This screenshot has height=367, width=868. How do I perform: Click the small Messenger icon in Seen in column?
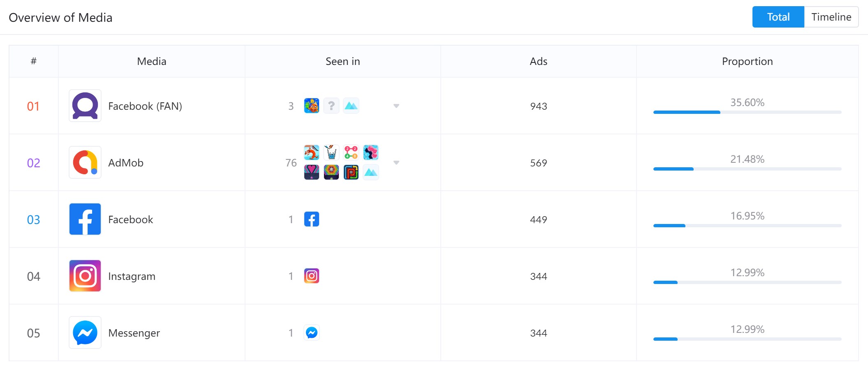(x=312, y=333)
